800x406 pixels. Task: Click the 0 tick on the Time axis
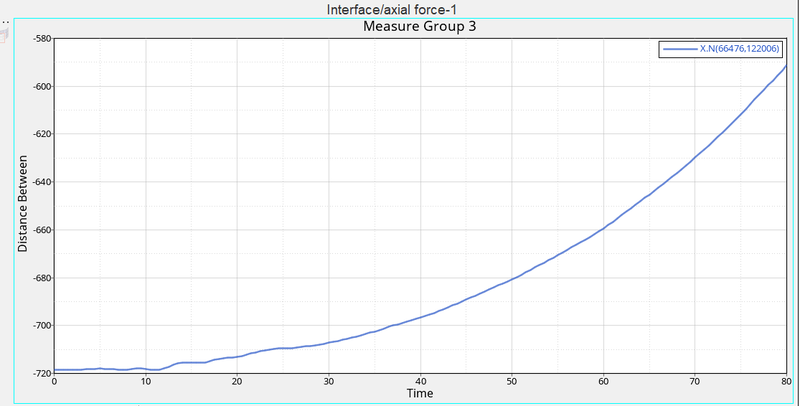point(54,382)
